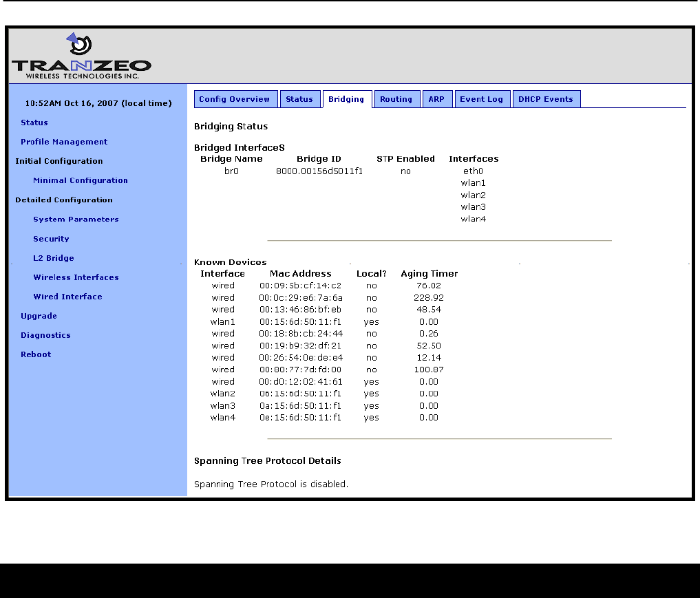Viewport: 700px width, 598px height.
Task: Go to L2 Bridge configuration
Action: (54, 258)
